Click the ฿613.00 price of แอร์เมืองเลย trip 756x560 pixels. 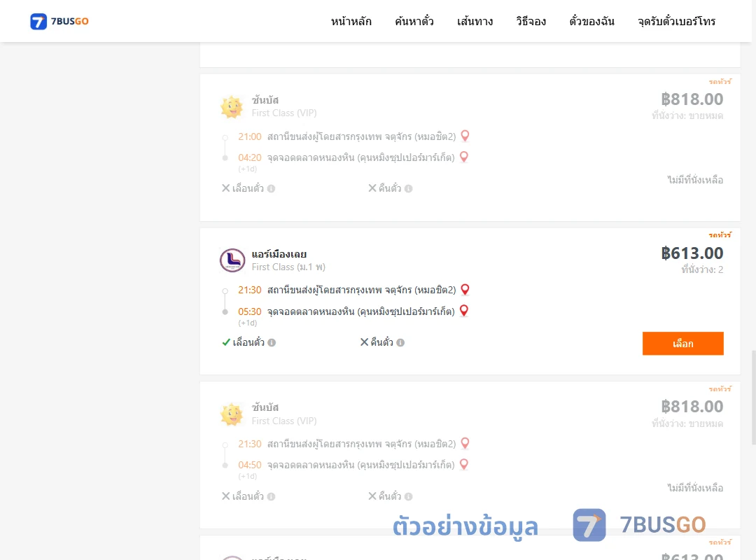(692, 253)
